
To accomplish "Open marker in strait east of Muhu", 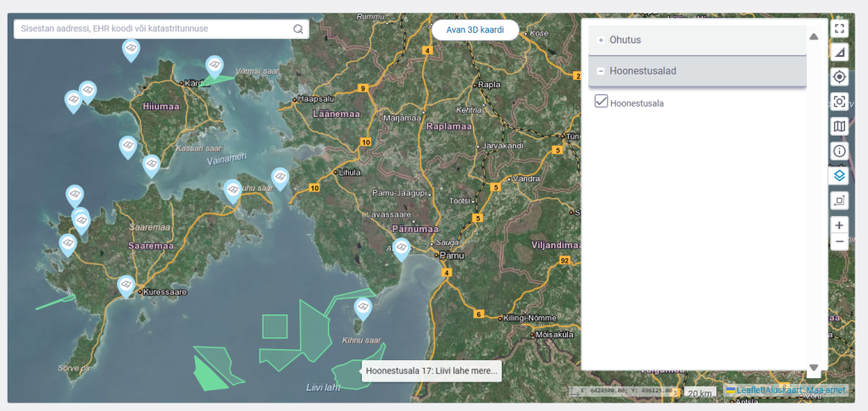I will pyautogui.click(x=280, y=179).
